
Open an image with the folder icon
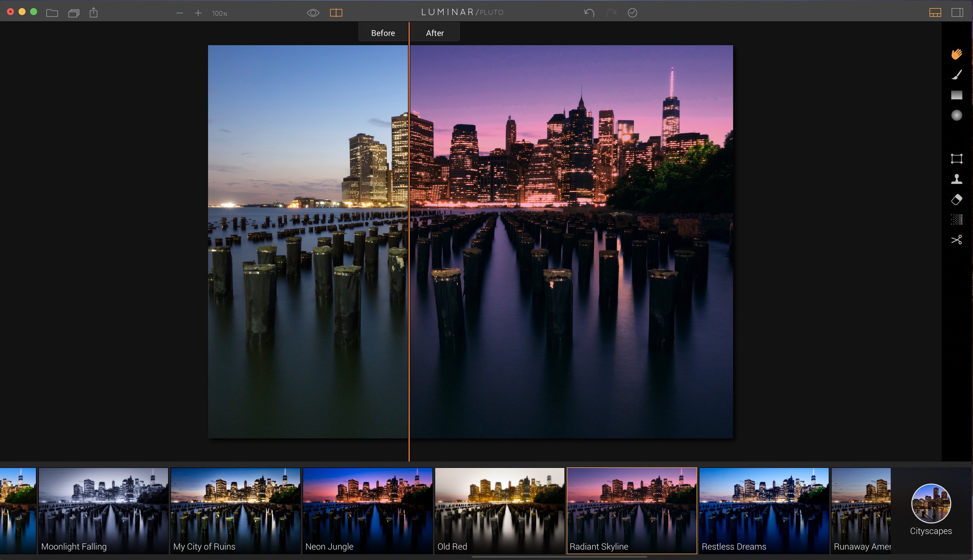(52, 13)
